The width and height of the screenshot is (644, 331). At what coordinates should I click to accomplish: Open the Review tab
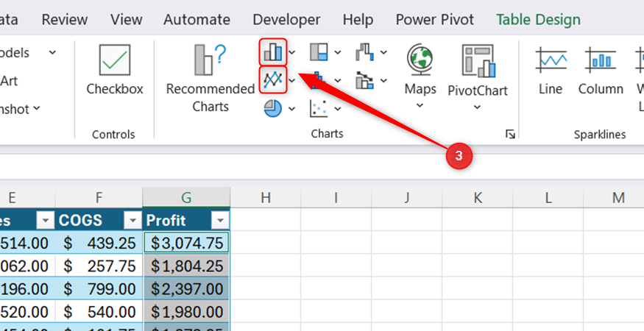[65, 19]
